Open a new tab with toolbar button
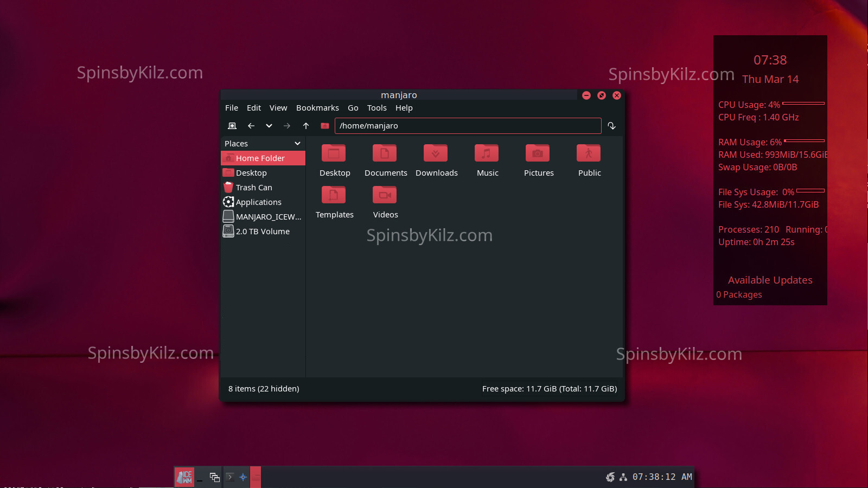868x488 pixels. pyautogui.click(x=232, y=126)
